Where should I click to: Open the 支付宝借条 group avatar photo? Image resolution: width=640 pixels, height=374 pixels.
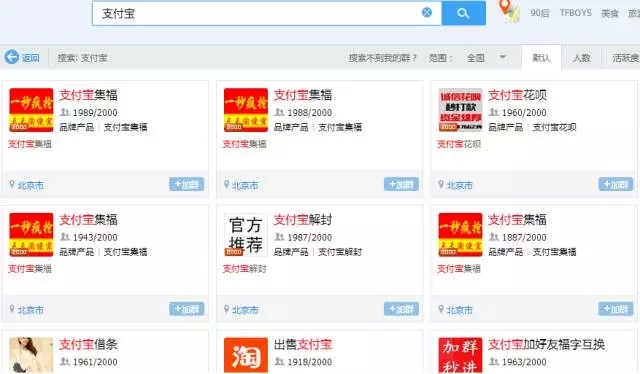coord(31,355)
